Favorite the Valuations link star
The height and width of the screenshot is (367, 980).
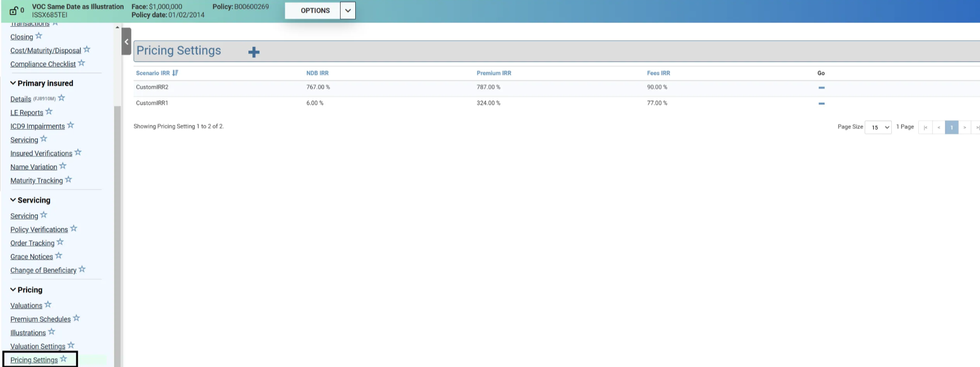pyautogui.click(x=48, y=305)
